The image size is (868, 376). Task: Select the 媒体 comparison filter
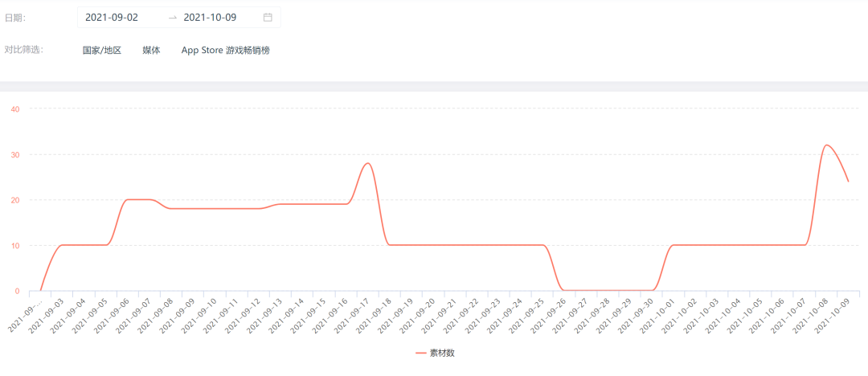(x=151, y=50)
